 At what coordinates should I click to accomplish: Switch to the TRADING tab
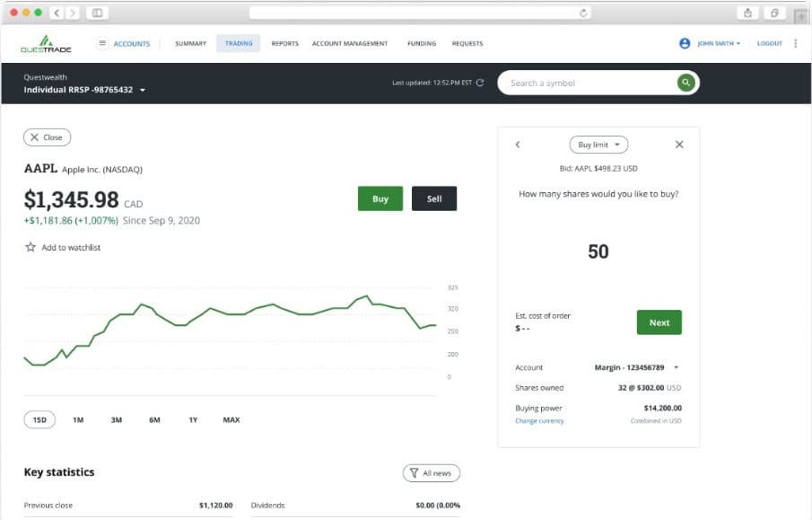(x=238, y=42)
